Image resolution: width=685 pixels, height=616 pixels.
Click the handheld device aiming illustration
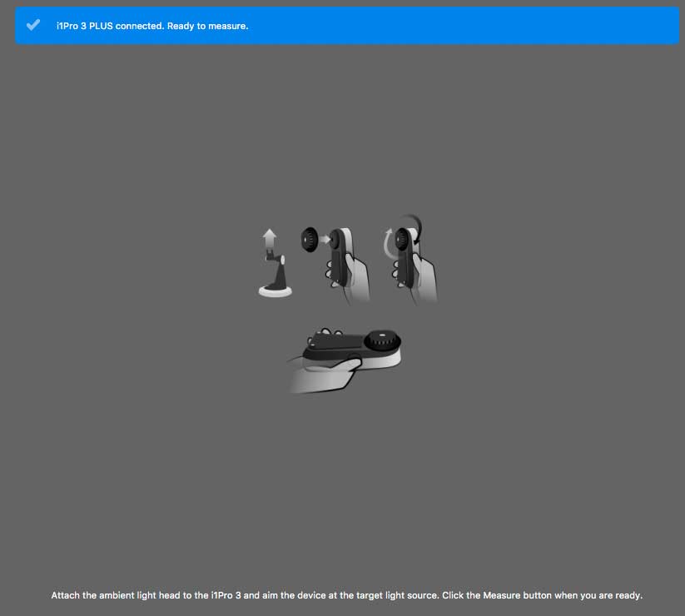coord(345,360)
